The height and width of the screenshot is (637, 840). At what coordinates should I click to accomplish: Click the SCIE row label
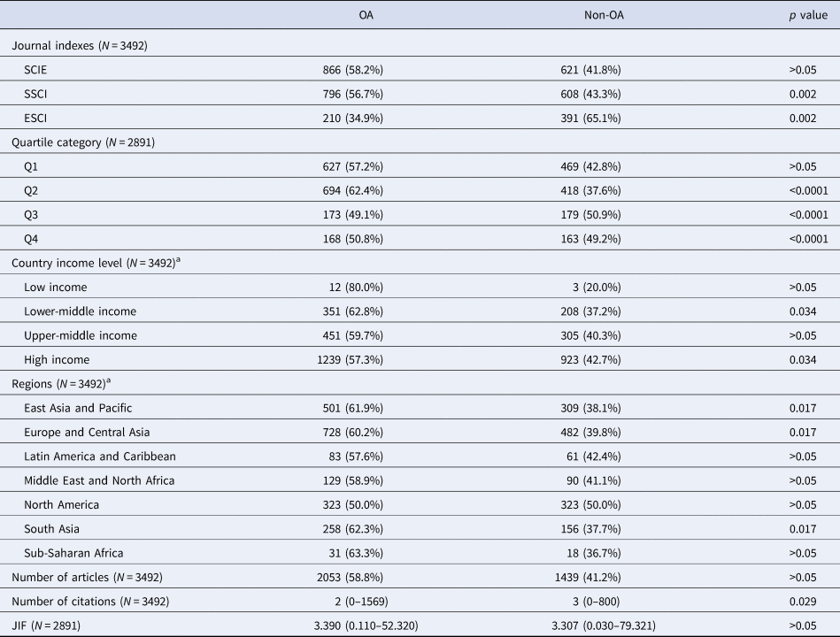tap(40, 68)
